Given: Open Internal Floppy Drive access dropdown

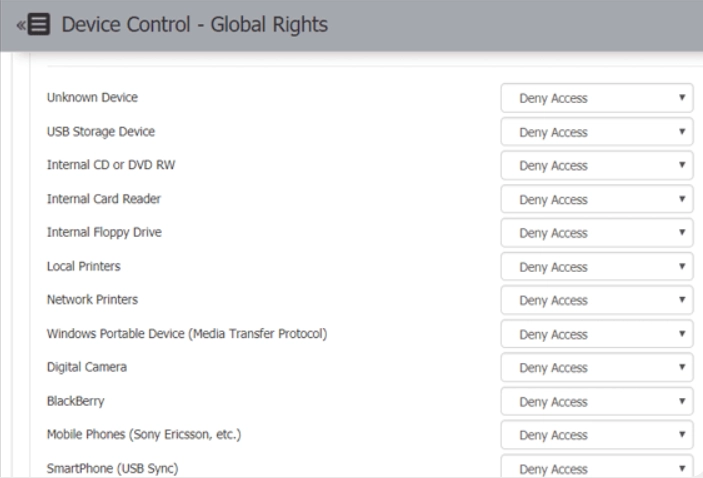Looking at the screenshot, I should click(597, 233).
